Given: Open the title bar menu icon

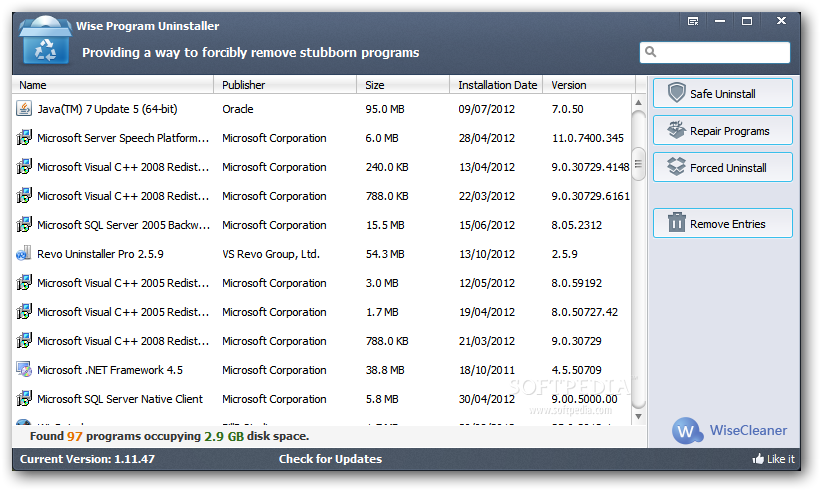Looking at the screenshot, I should point(693,21).
